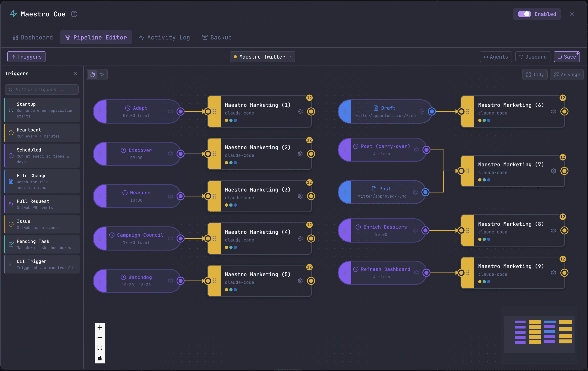Click the zoom out minus control

click(100, 338)
